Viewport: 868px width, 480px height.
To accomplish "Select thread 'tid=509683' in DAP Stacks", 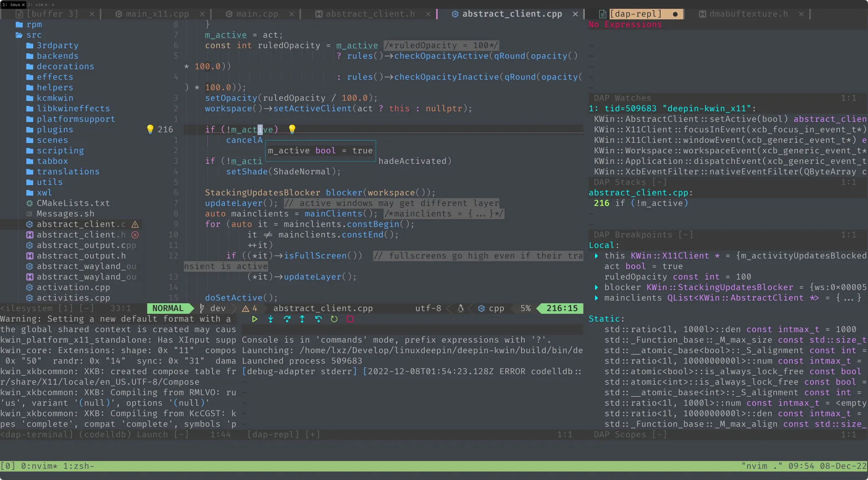I will (x=672, y=109).
